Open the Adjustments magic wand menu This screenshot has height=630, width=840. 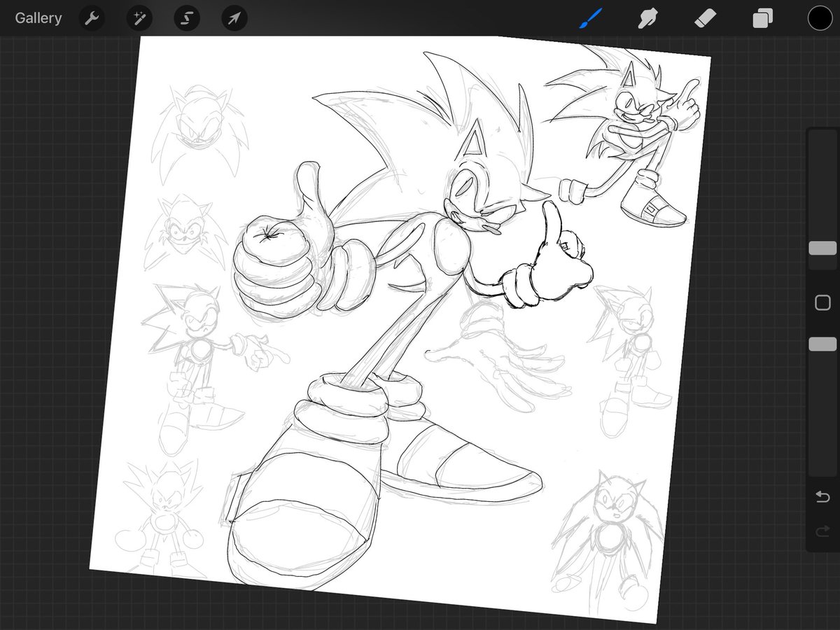click(x=139, y=18)
